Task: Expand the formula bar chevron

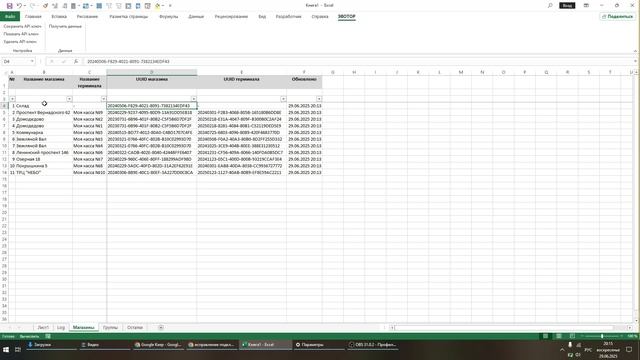Action: click(636, 61)
